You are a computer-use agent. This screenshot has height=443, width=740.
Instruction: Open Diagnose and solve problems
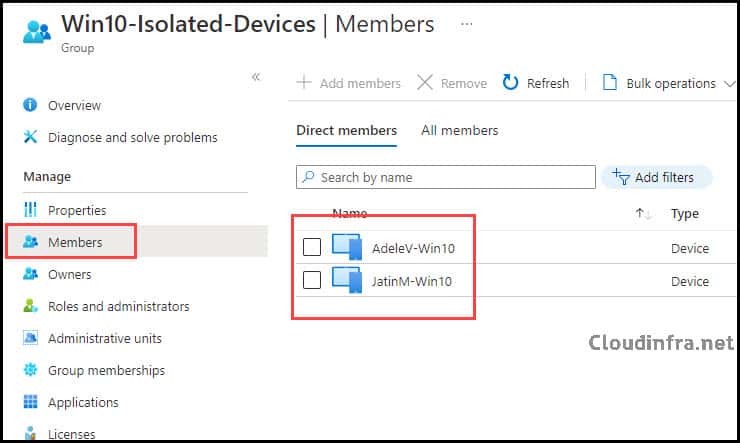pyautogui.click(x=133, y=137)
